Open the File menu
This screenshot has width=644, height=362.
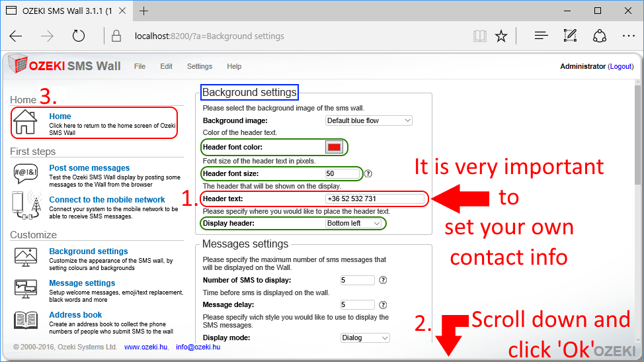(x=140, y=66)
